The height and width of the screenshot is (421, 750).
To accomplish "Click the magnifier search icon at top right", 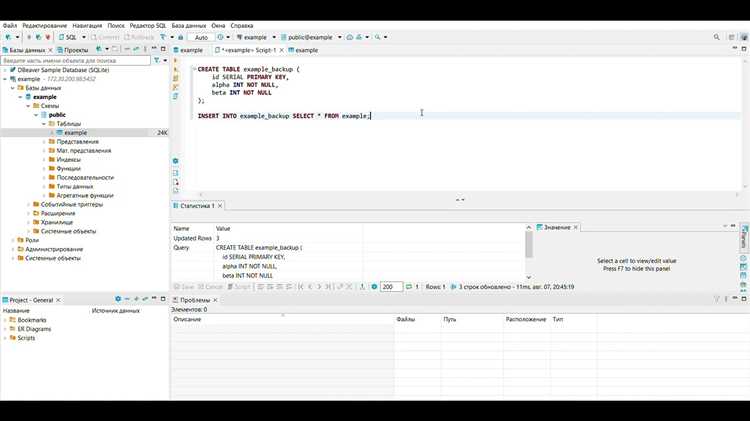I will (x=717, y=37).
